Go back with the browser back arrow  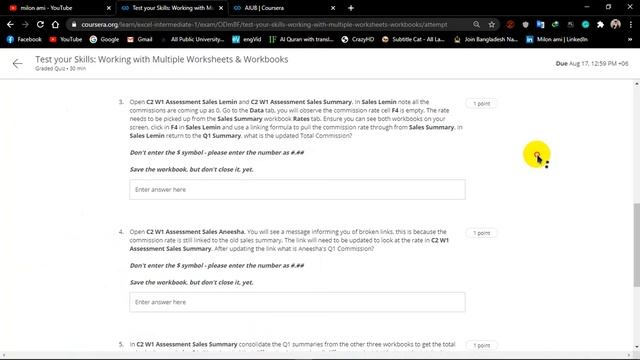tap(10, 24)
